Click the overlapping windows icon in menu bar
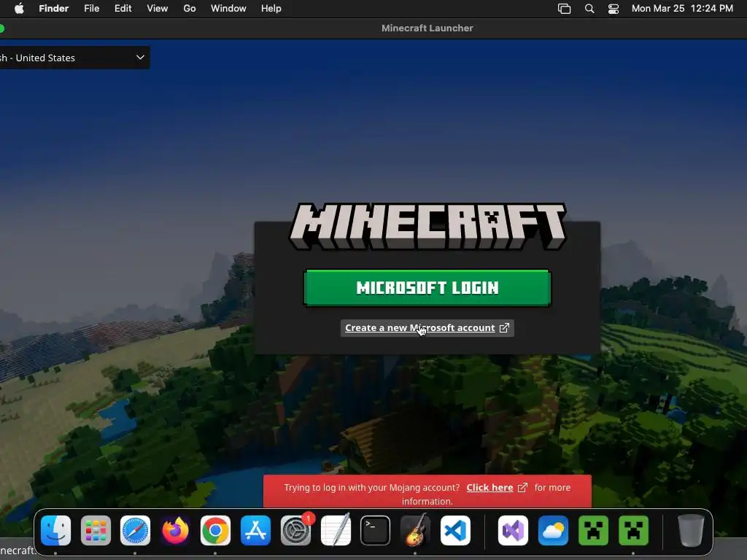 point(564,8)
